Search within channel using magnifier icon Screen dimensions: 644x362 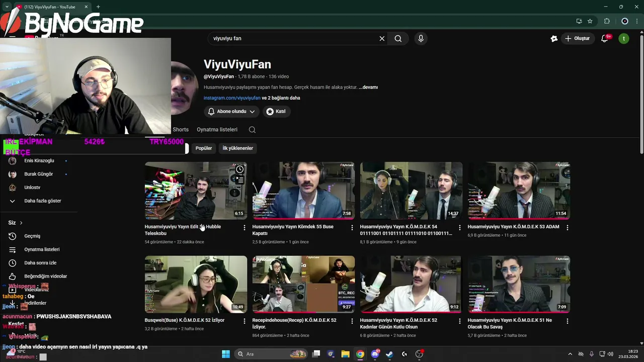[252, 130]
